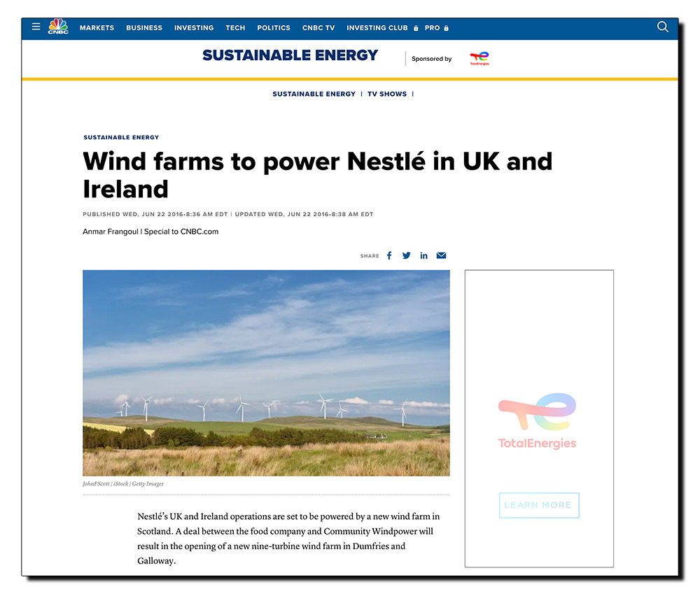Select TV Shows sub-navigation link

tap(387, 94)
